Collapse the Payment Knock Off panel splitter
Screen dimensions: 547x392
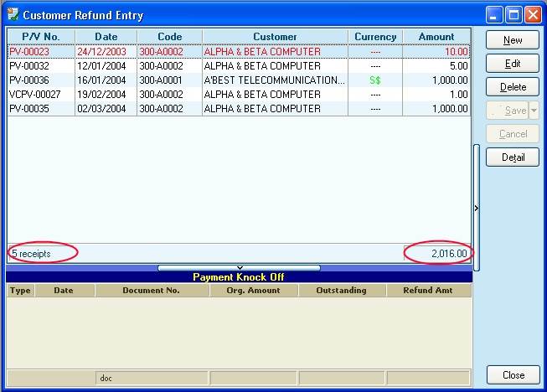click(240, 268)
